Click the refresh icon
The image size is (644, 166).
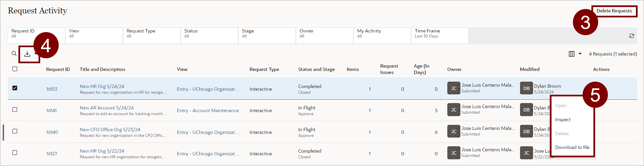tap(632, 36)
